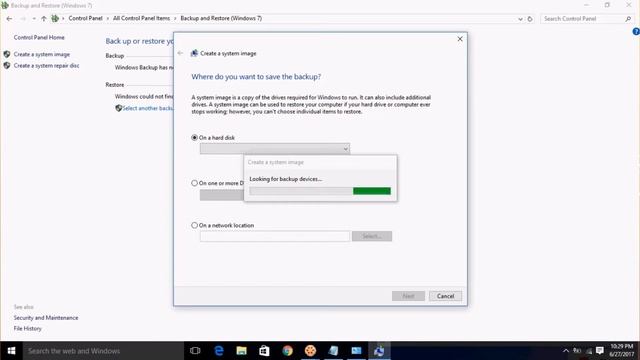Viewport: 640px width, 360px height.
Task: Go up one level with the up arrow
Action: pos(44,19)
